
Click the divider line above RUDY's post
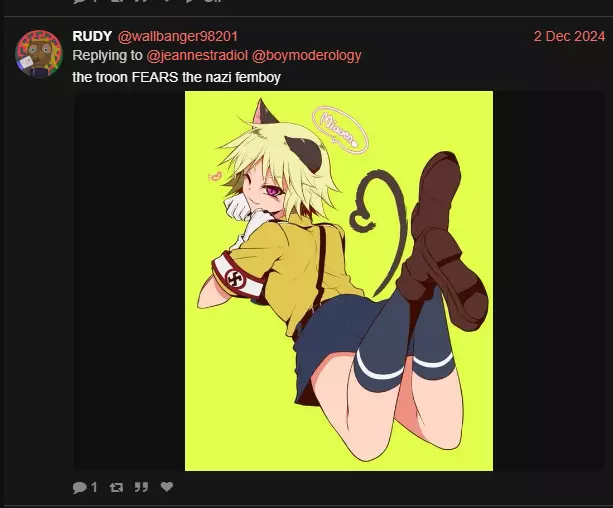pyautogui.click(x=306, y=16)
